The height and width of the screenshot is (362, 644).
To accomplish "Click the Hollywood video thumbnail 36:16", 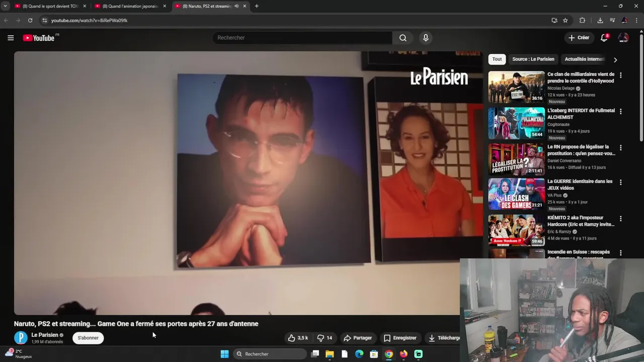I will (516, 87).
